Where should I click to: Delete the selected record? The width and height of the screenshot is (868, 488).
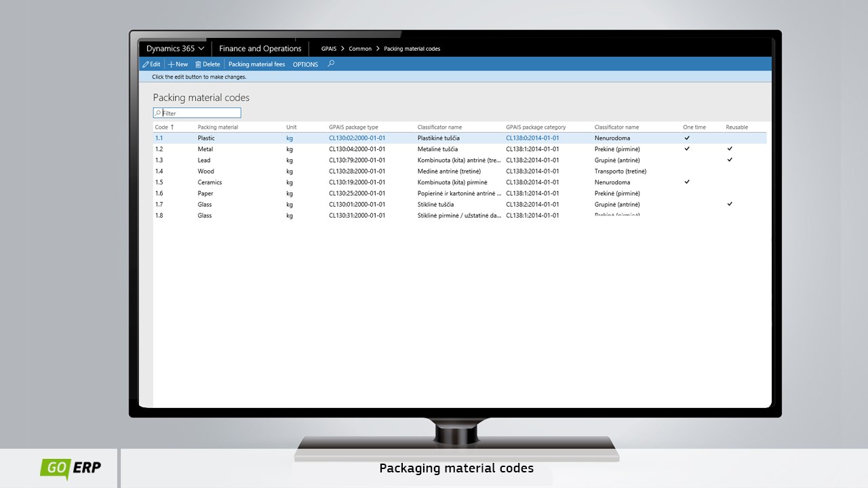tap(208, 64)
